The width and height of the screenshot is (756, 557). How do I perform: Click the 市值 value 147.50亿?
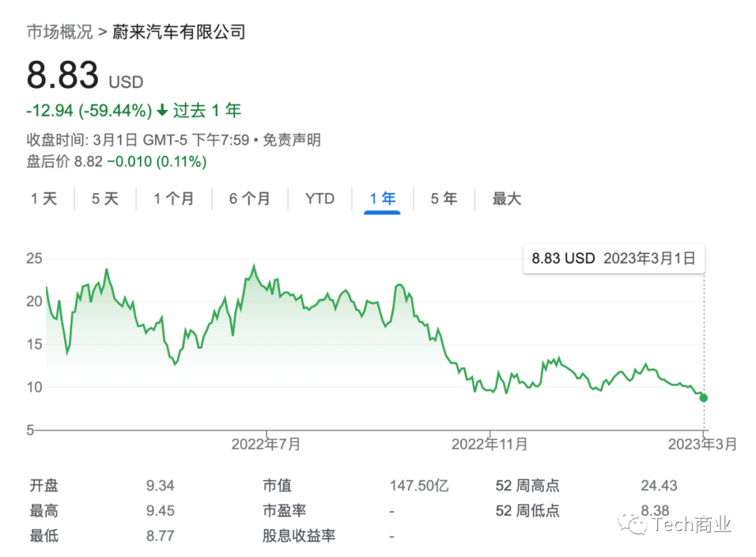click(x=419, y=486)
